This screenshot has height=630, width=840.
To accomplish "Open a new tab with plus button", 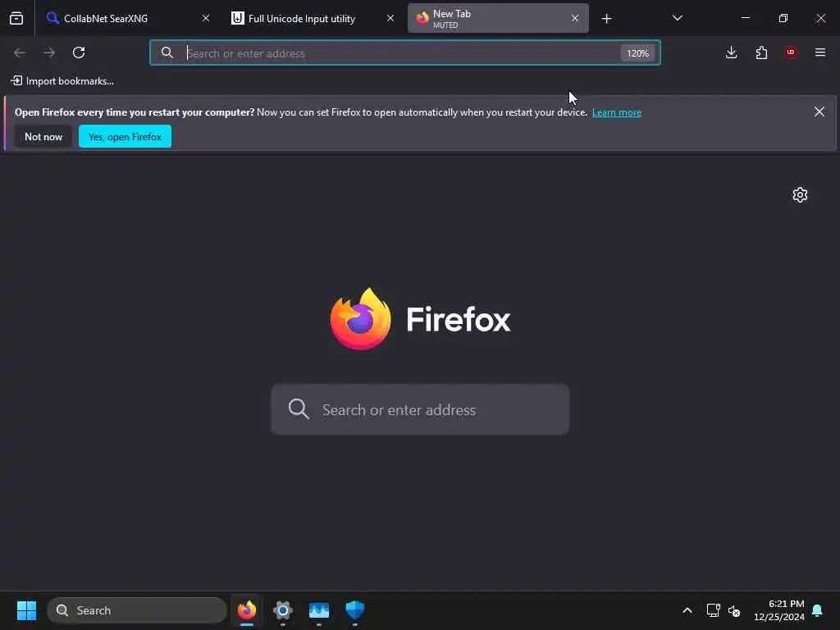I will [x=606, y=19].
